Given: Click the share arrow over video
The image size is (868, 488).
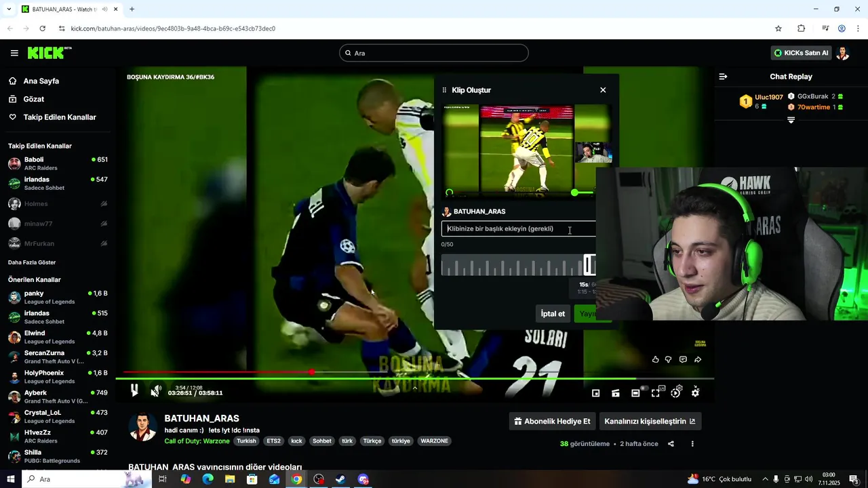Looking at the screenshot, I should [698, 359].
